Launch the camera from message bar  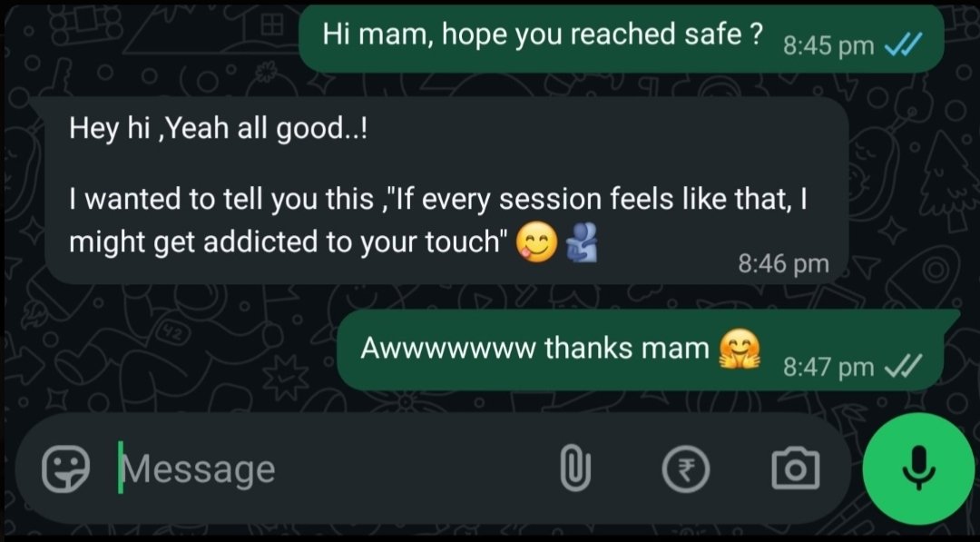[795, 468]
